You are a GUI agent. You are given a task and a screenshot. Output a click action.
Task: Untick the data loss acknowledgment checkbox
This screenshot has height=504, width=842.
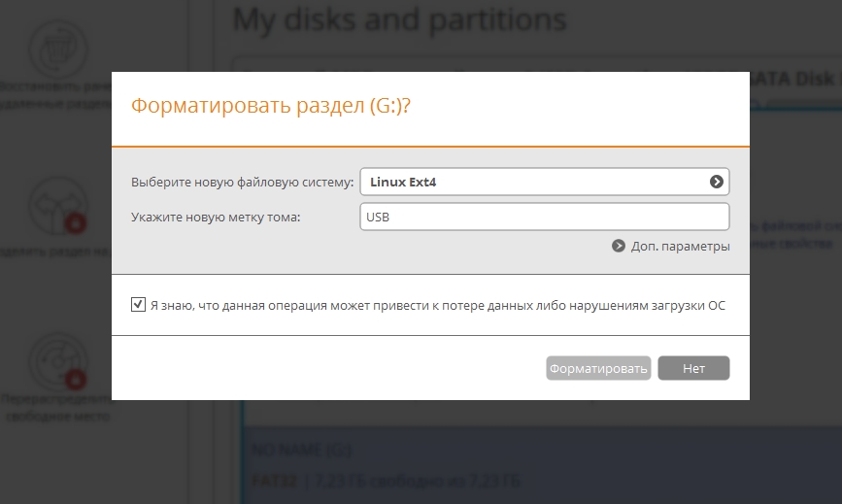tap(138, 305)
